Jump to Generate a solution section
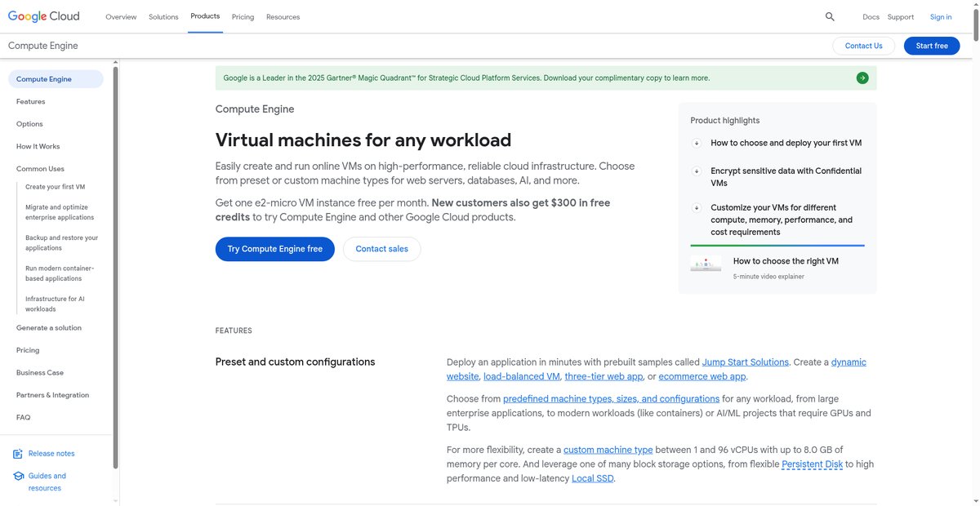This screenshot has width=980, height=506. point(49,328)
